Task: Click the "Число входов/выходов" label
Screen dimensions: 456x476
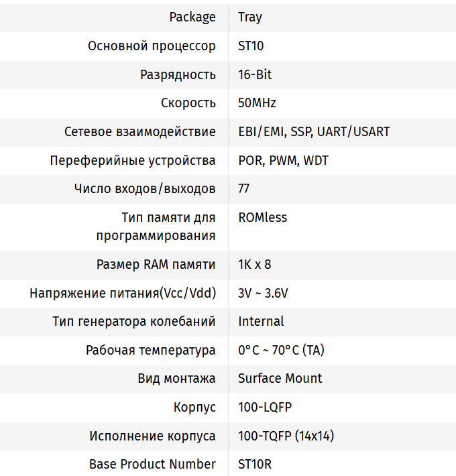Action: click(145, 188)
